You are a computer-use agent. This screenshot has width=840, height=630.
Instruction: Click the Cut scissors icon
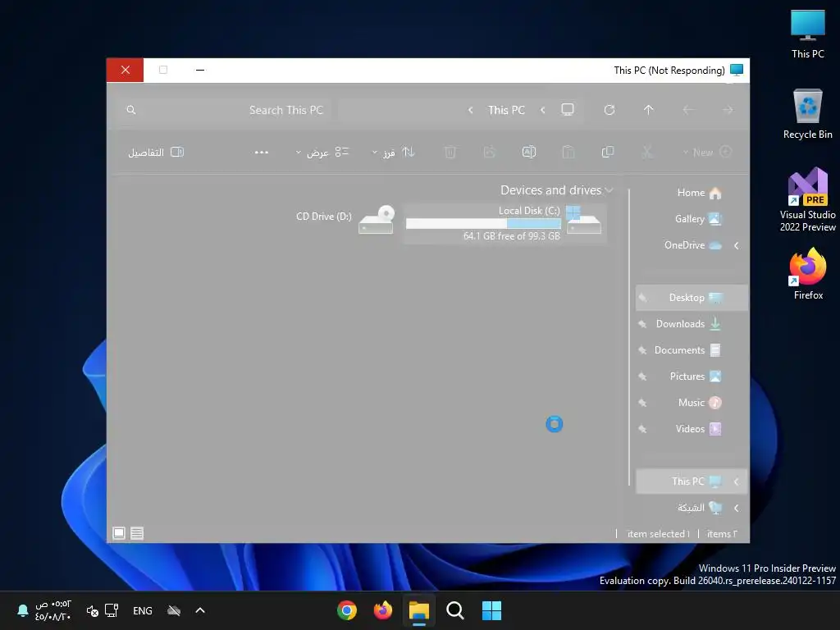coord(647,152)
